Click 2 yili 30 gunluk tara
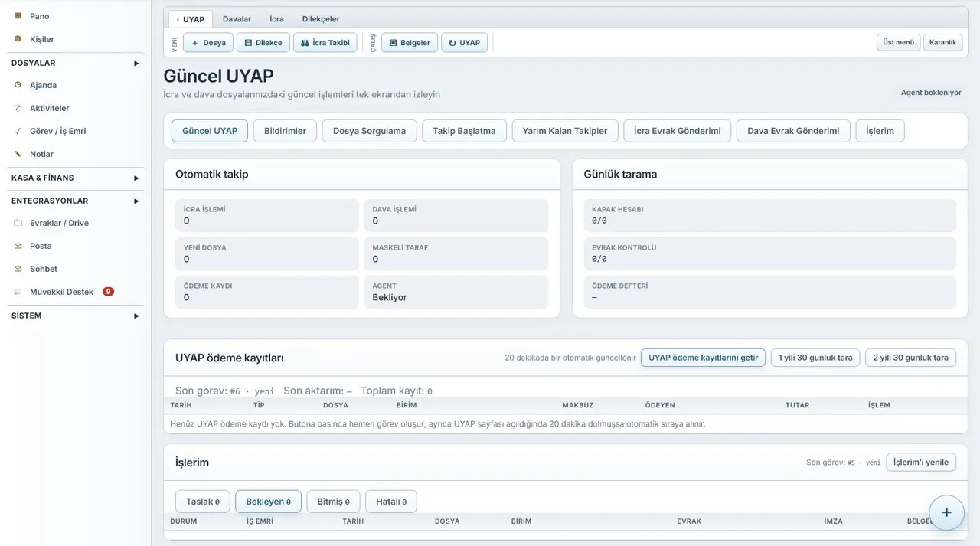Image resolution: width=980 pixels, height=546 pixels. pyautogui.click(x=910, y=358)
